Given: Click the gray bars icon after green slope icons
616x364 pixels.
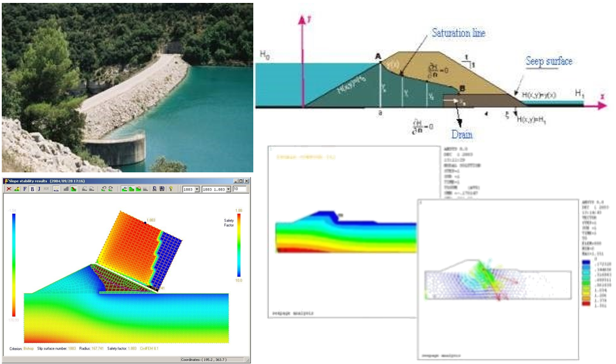Looking at the screenshot, I should (145, 189).
